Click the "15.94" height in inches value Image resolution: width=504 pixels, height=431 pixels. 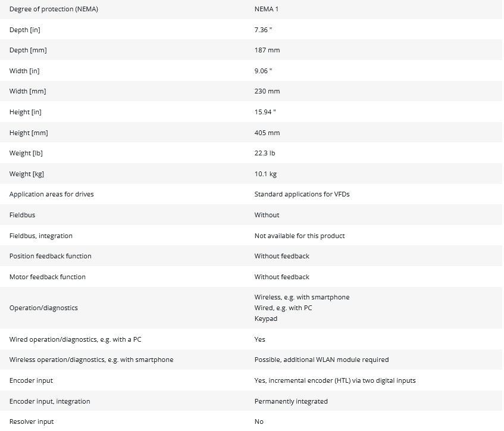coord(265,112)
